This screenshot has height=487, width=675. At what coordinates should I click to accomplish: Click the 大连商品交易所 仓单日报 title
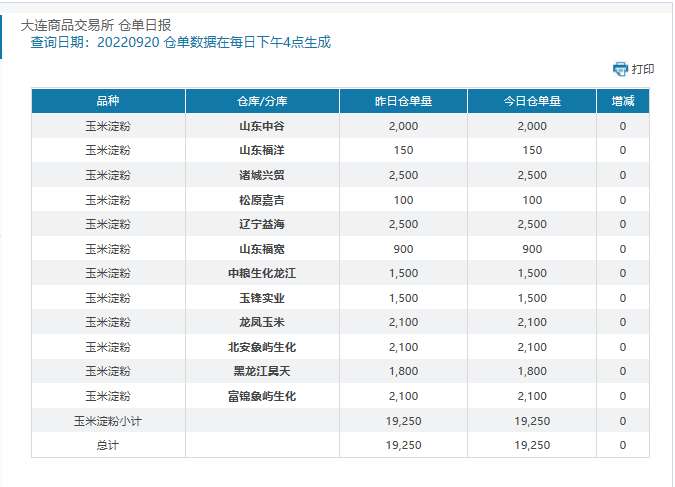[96, 25]
